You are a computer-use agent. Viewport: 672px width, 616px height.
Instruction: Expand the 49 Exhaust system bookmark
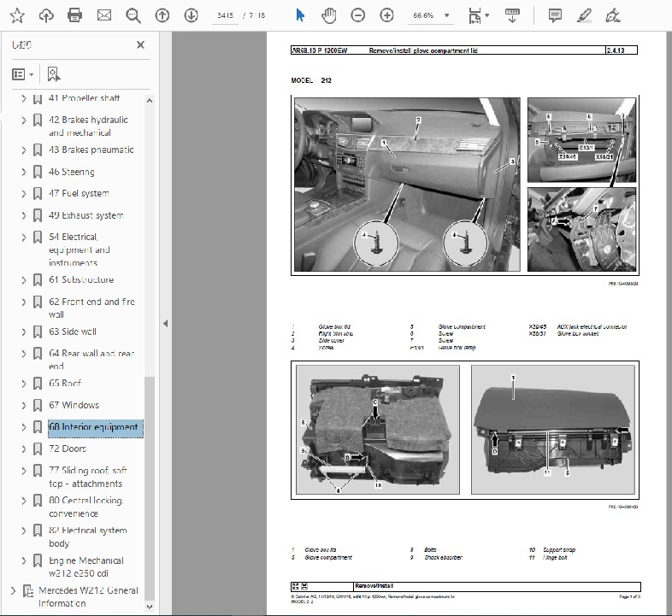(x=24, y=215)
